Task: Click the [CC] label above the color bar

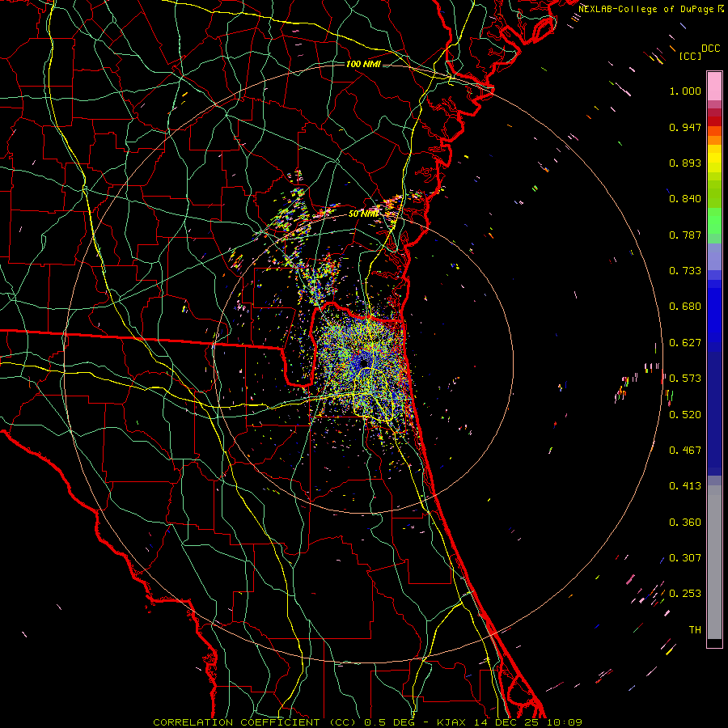Action: [x=690, y=56]
